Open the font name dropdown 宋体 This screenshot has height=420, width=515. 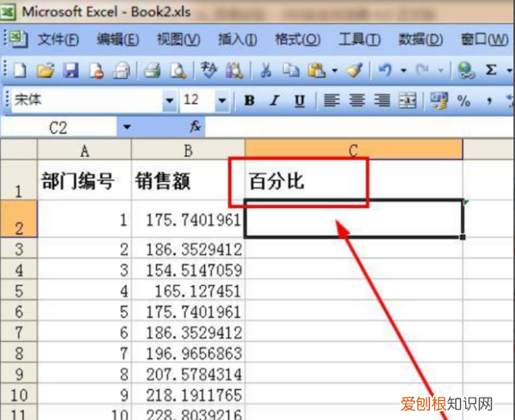click(169, 100)
